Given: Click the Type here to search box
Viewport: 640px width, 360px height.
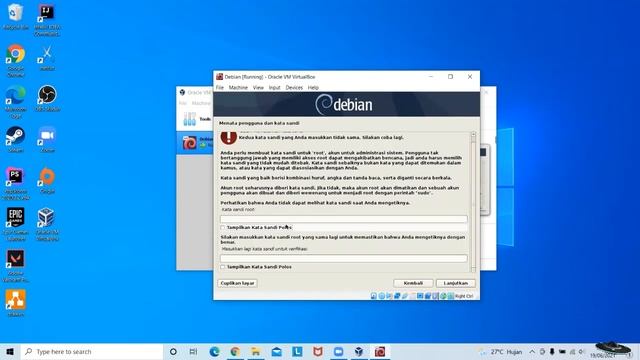Looking at the screenshot, I should click(x=92, y=351).
